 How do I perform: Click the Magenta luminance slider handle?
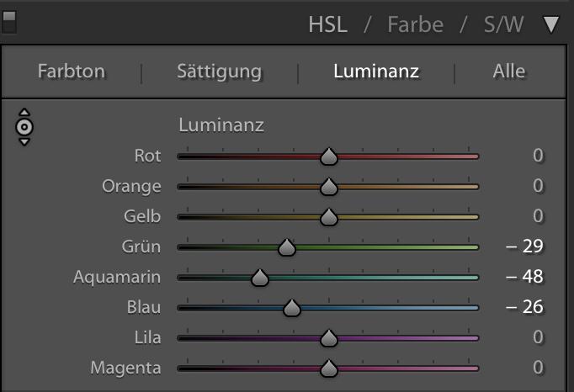pyautogui.click(x=329, y=368)
